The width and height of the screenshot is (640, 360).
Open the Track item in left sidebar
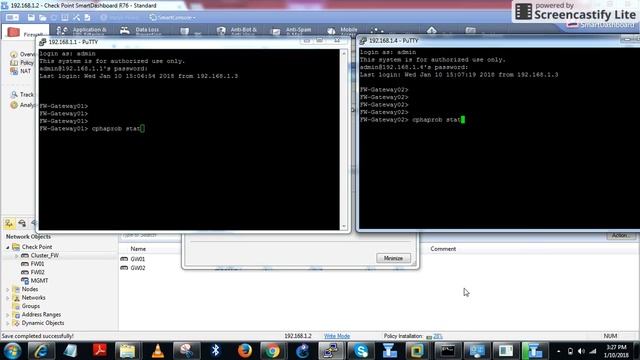tap(22, 95)
